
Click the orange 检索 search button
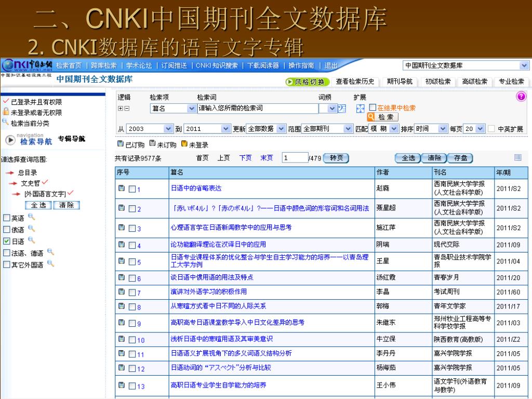point(382,117)
